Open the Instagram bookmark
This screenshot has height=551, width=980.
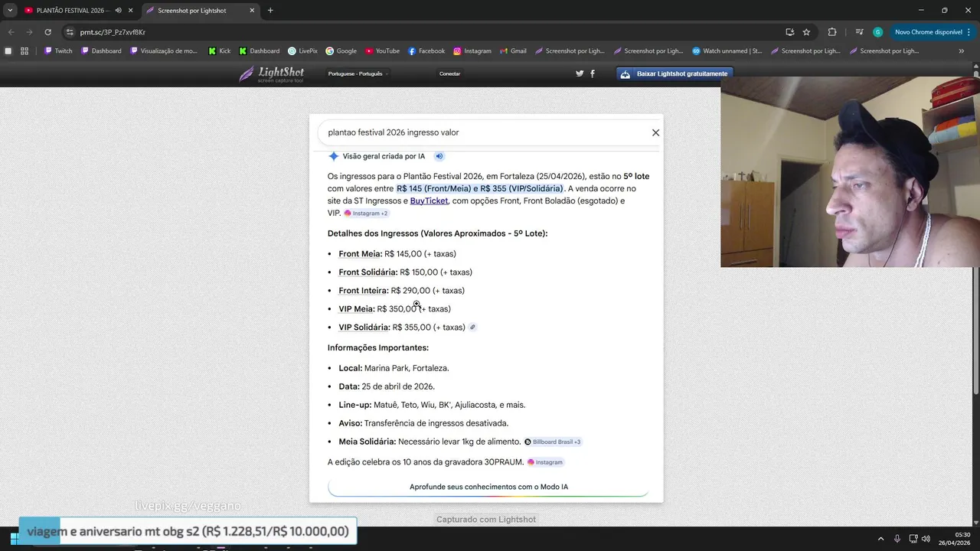pyautogui.click(x=472, y=51)
